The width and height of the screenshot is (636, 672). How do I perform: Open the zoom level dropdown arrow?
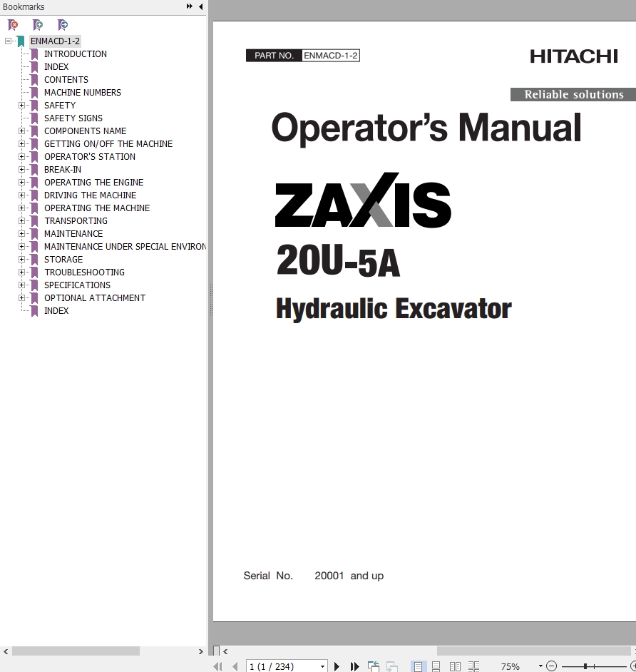[540, 666]
